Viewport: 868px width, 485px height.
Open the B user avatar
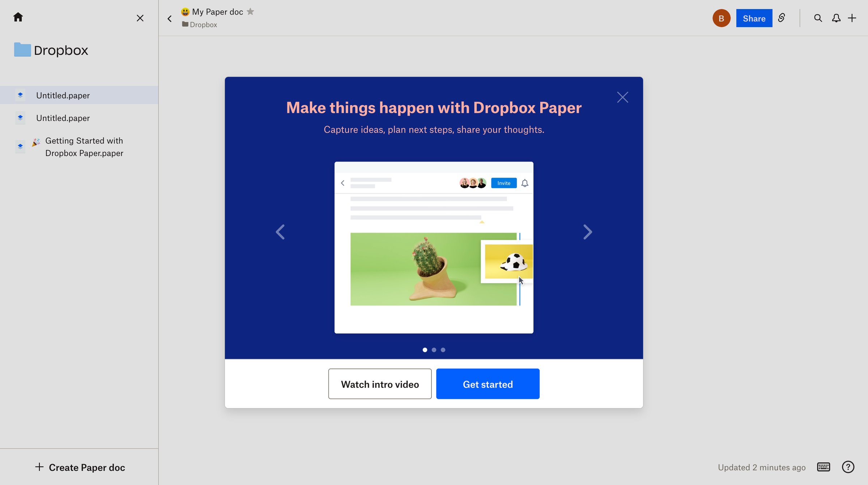(721, 18)
